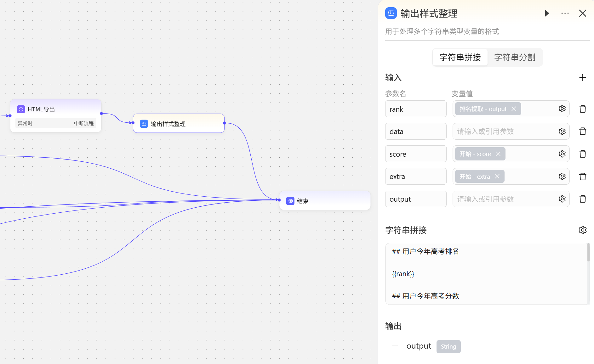Click the output variable value field
594x364 pixels.
(x=504, y=199)
